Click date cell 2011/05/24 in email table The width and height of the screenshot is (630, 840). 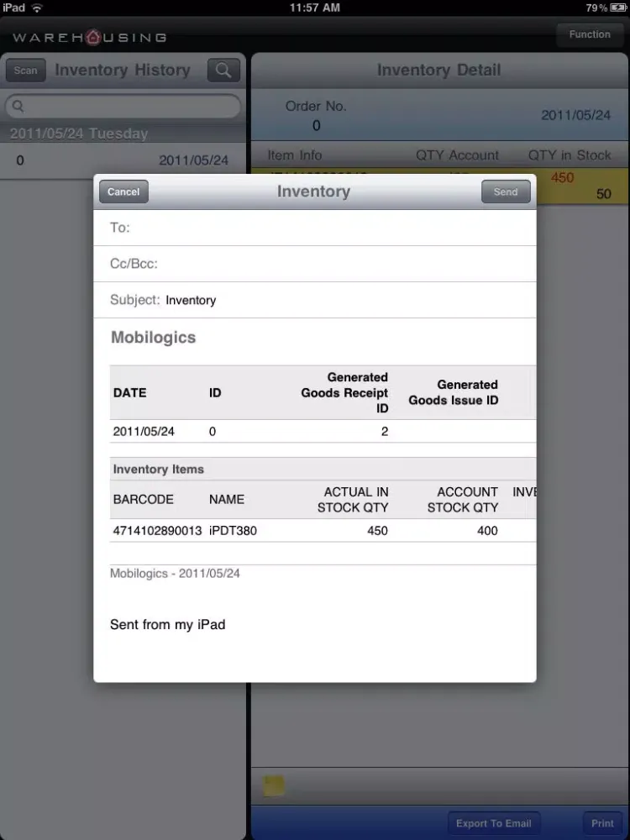tap(144, 431)
